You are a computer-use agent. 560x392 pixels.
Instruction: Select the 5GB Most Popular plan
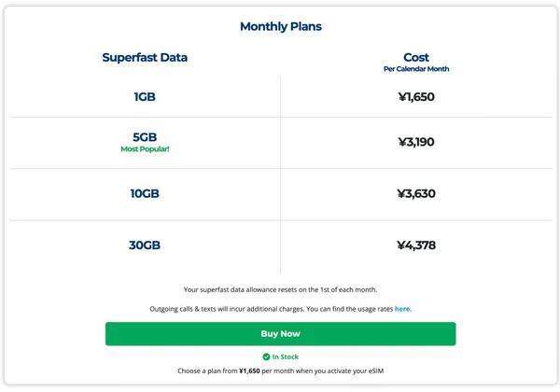pyautogui.click(x=145, y=137)
